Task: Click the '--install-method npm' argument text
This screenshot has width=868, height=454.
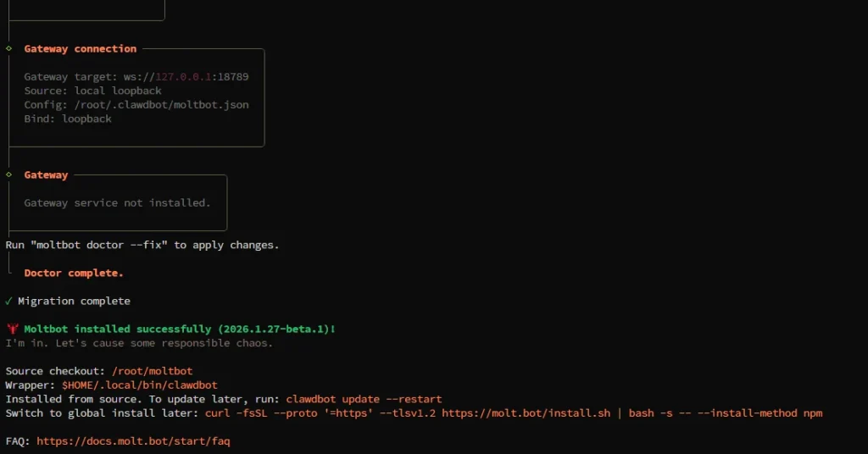Action: [759, 412]
